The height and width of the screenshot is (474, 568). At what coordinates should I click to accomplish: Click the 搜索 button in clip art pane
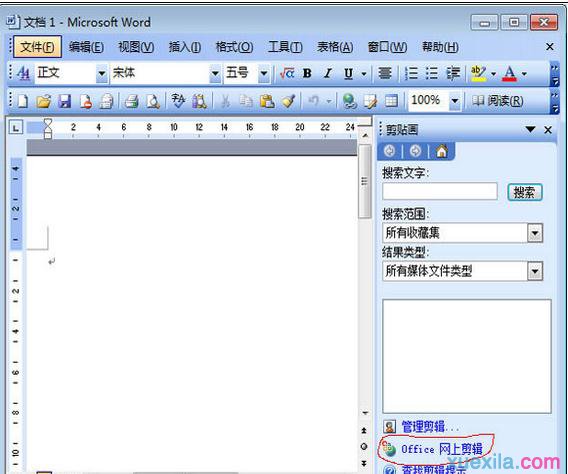[525, 192]
